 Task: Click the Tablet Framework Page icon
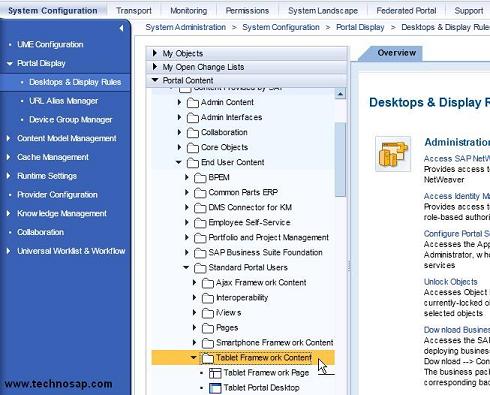[215, 373]
